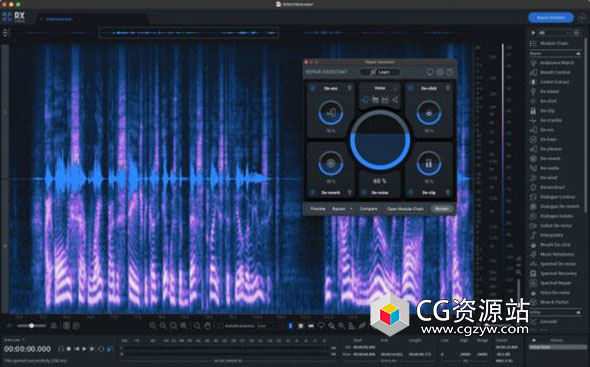
Task: Click Preview in Repair Assistant
Action: tap(318, 209)
